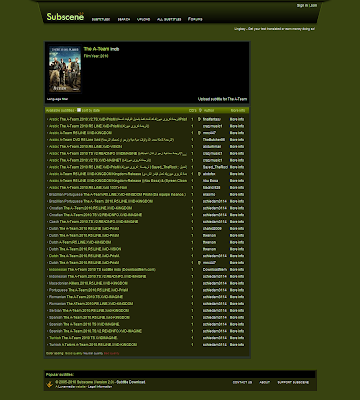Open author TheButcher85 profile link
This screenshot has width=360, height=400.
click(214, 140)
